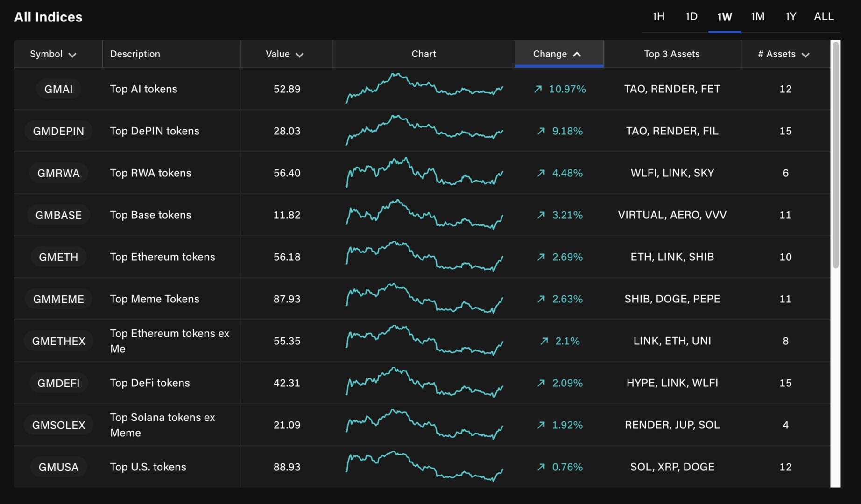Sort by Symbol column chevron

(x=72, y=55)
